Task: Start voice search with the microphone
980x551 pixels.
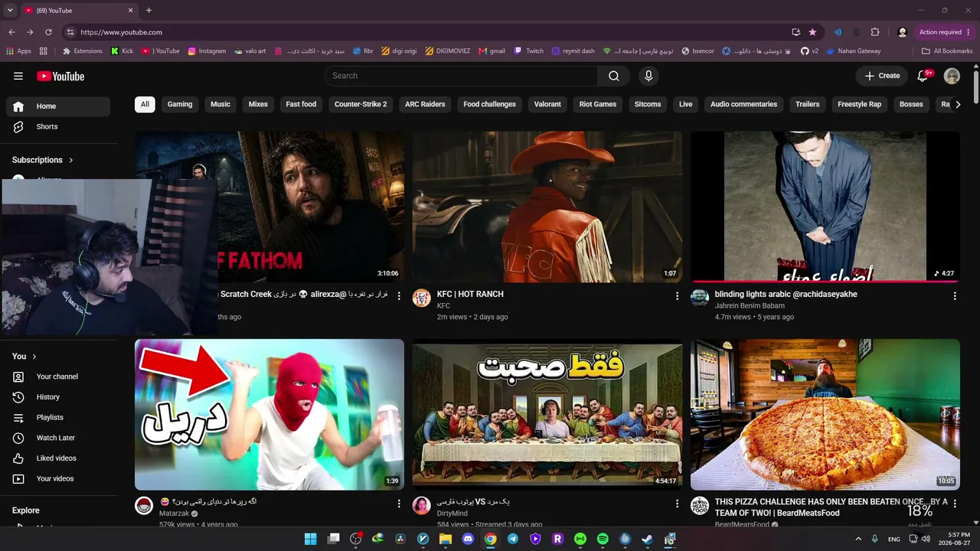Action: [648, 76]
